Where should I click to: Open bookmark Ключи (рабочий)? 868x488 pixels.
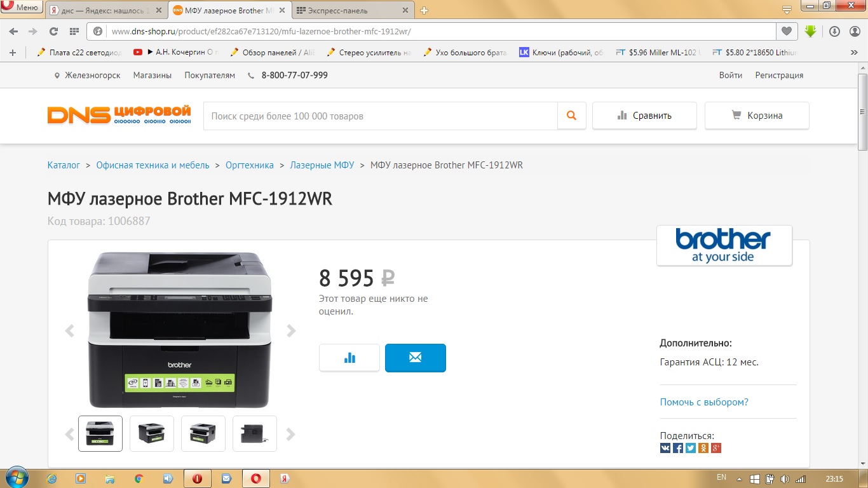click(562, 53)
